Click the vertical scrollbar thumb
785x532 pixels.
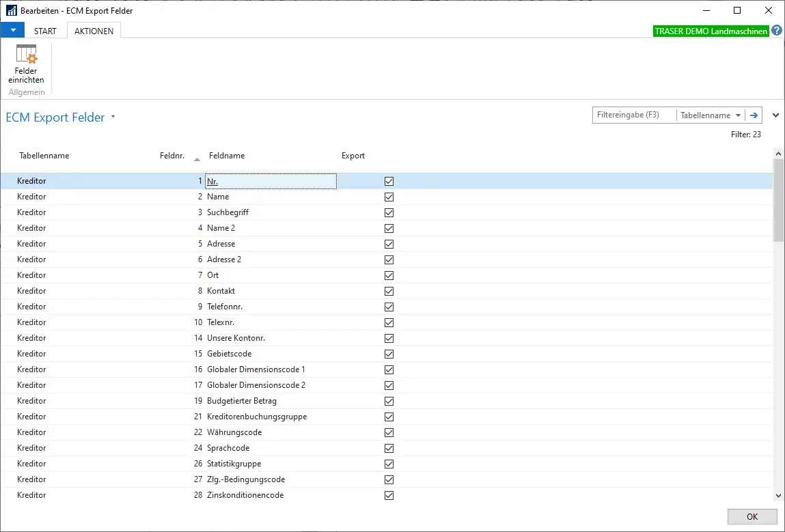coord(778,201)
